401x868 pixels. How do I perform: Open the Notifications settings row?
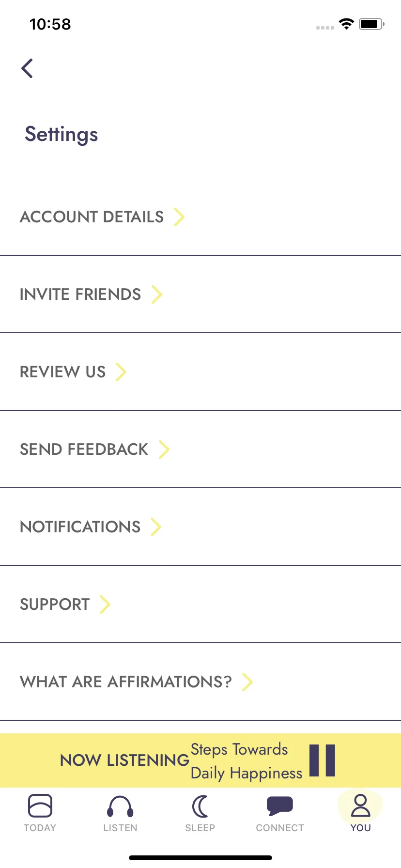tap(200, 527)
